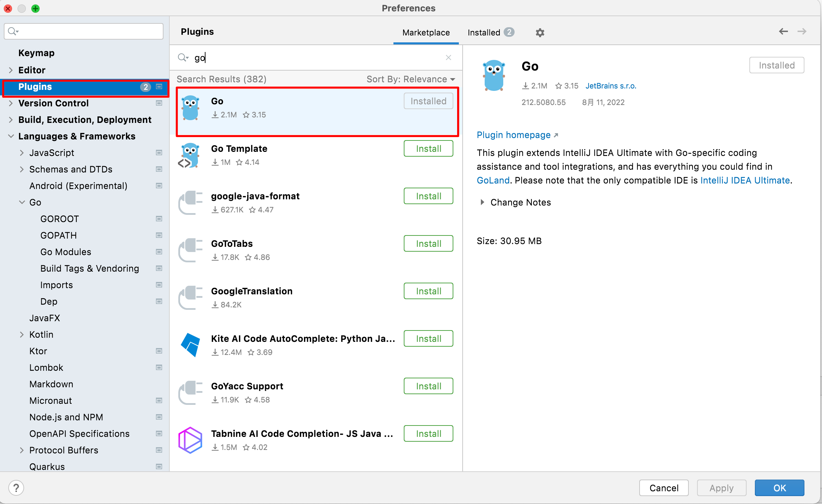Image resolution: width=822 pixels, height=504 pixels.
Task: Collapse the Go settings node
Action: tap(22, 202)
